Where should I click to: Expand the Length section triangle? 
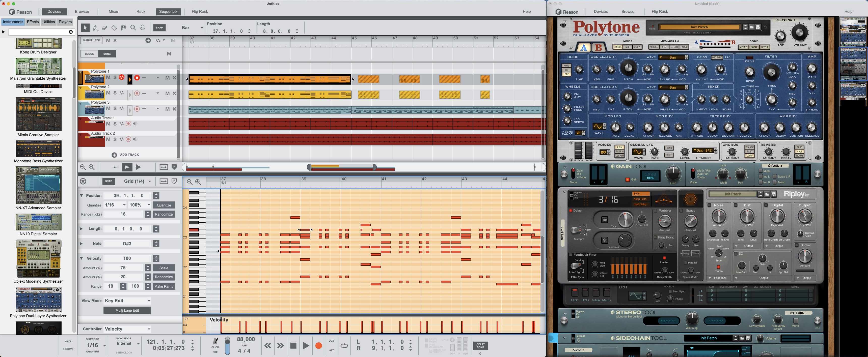pos(81,229)
